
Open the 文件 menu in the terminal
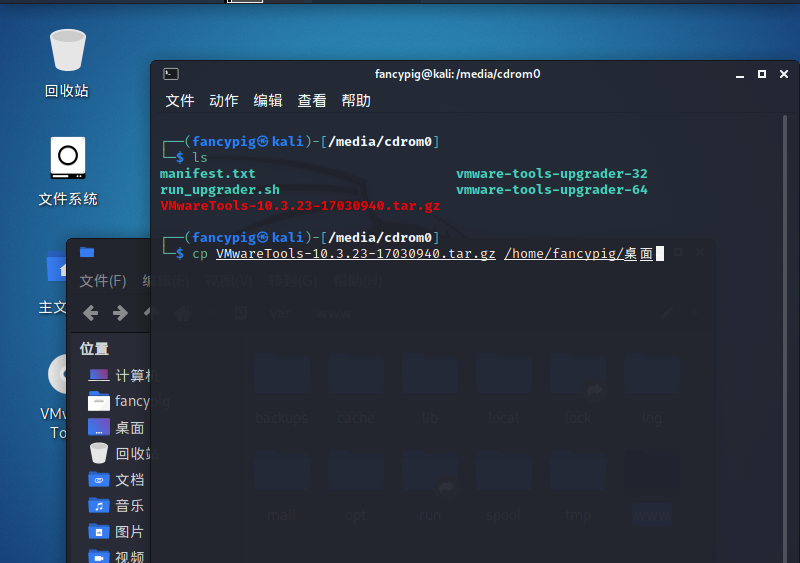(x=180, y=101)
